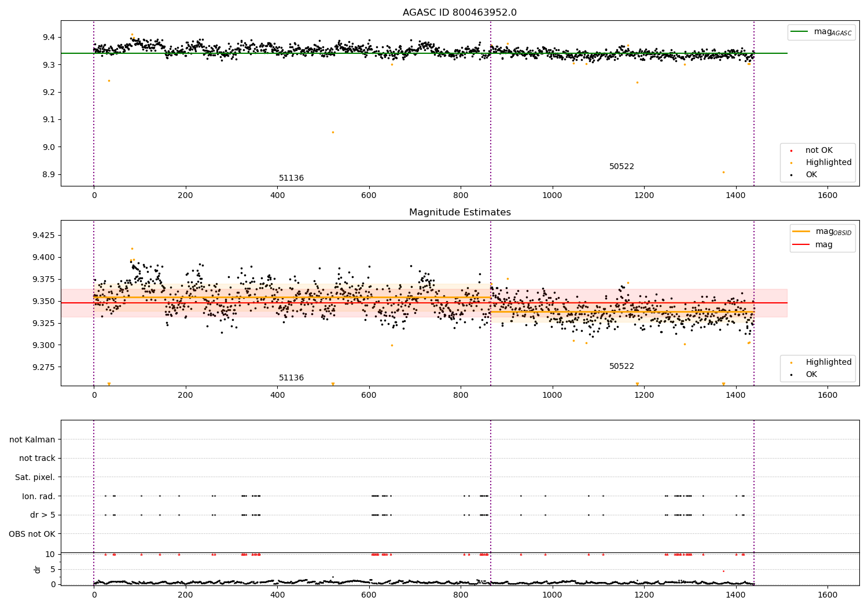Click the 1000 x-tick in Magnitude Estimates panel
This screenshot has height=608, width=868.
(552, 395)
